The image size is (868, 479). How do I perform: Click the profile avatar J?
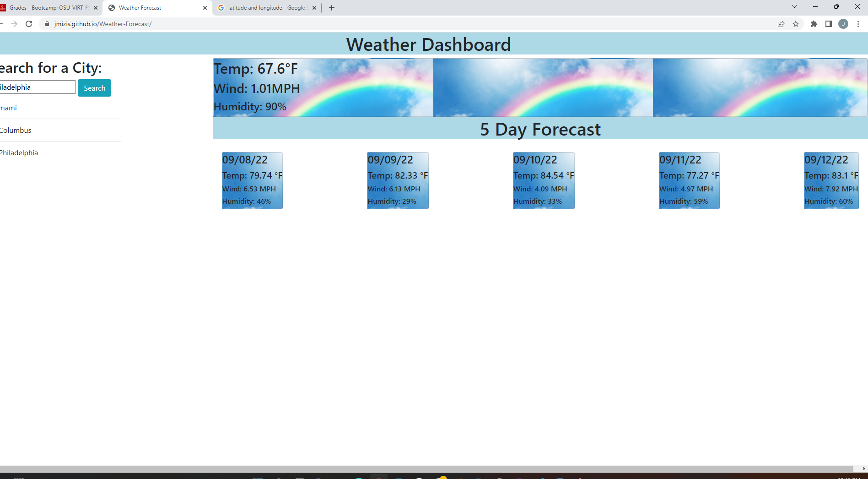pyautogui.click(x=843, y=24)
